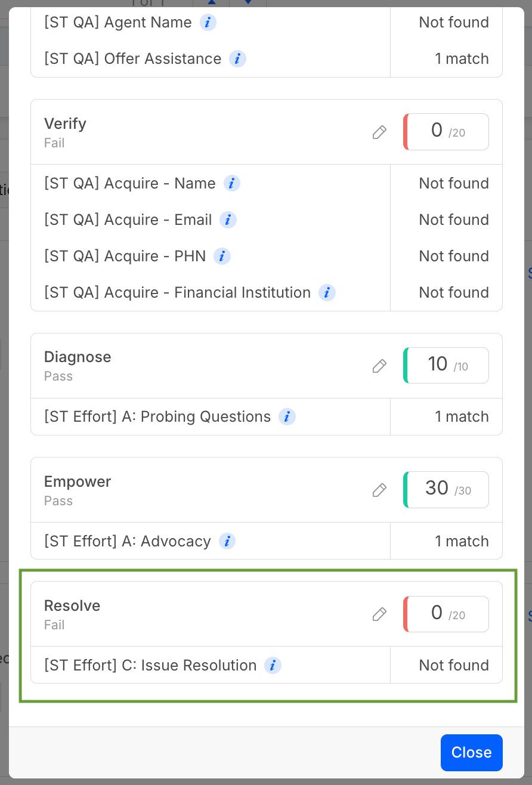Click info icon next to Offer Assistance

pos(237,59)
